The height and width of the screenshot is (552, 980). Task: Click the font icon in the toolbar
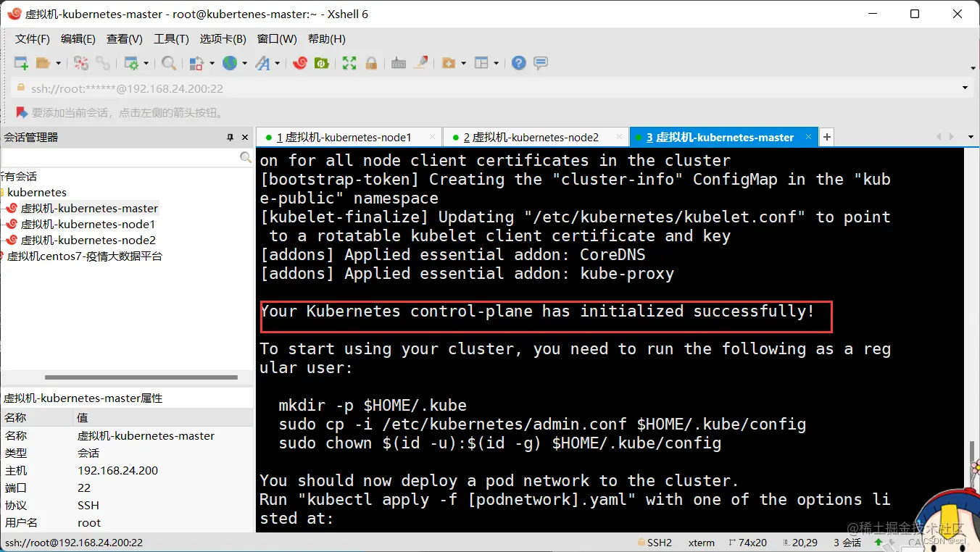(262, 64)
